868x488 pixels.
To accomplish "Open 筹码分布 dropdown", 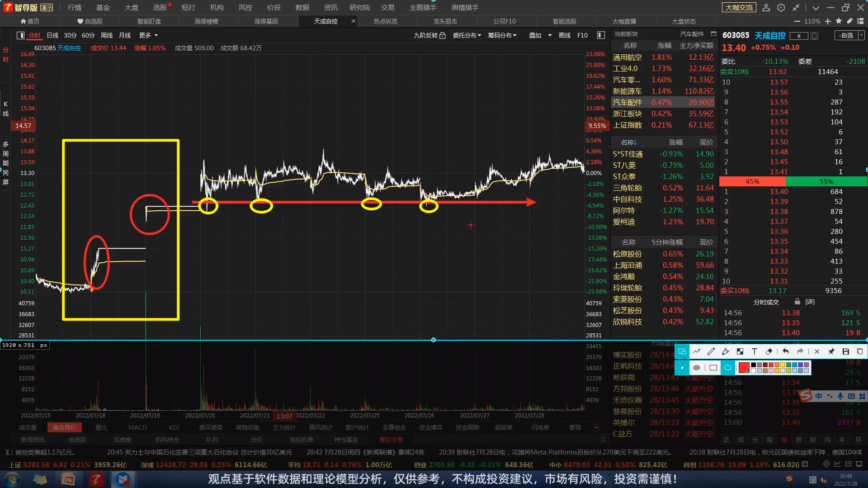I will pos(502,35).
